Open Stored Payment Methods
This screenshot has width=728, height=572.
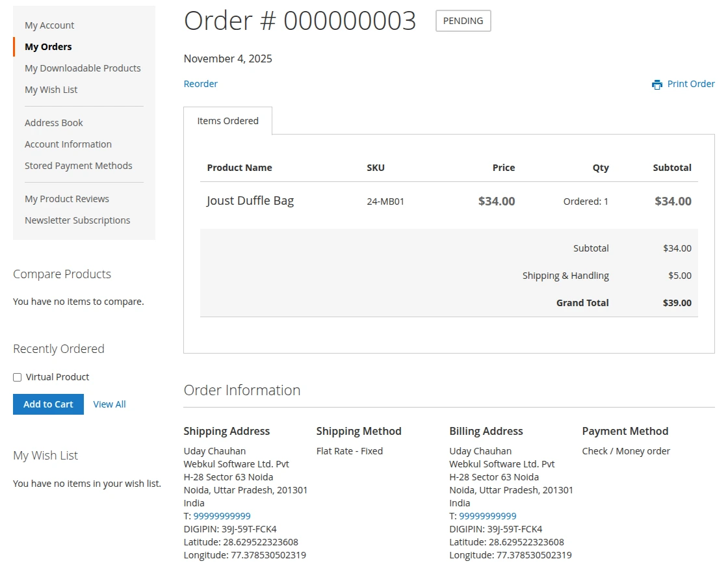tap(78, 165)
